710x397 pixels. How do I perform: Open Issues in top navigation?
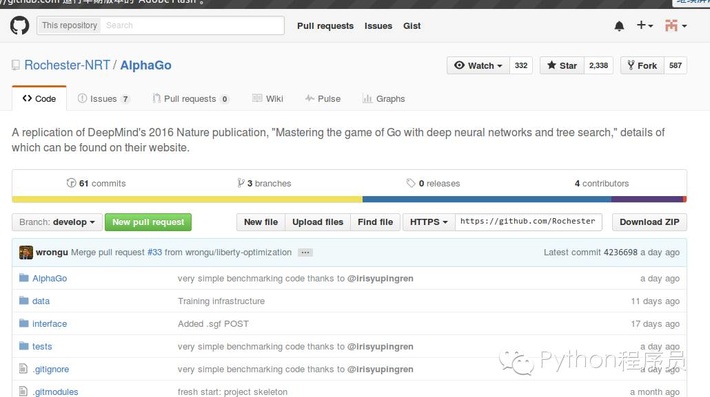378,26
